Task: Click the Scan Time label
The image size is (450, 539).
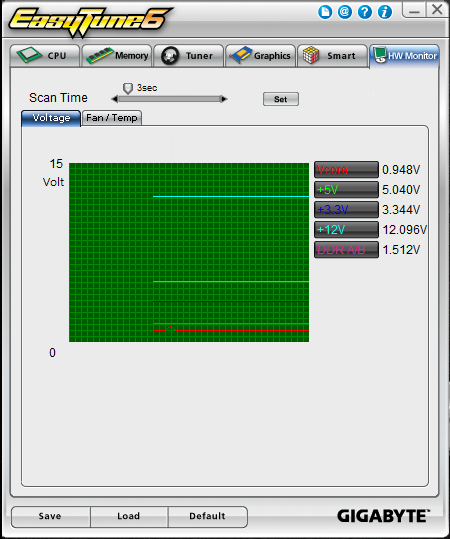Action: [58, 98]
